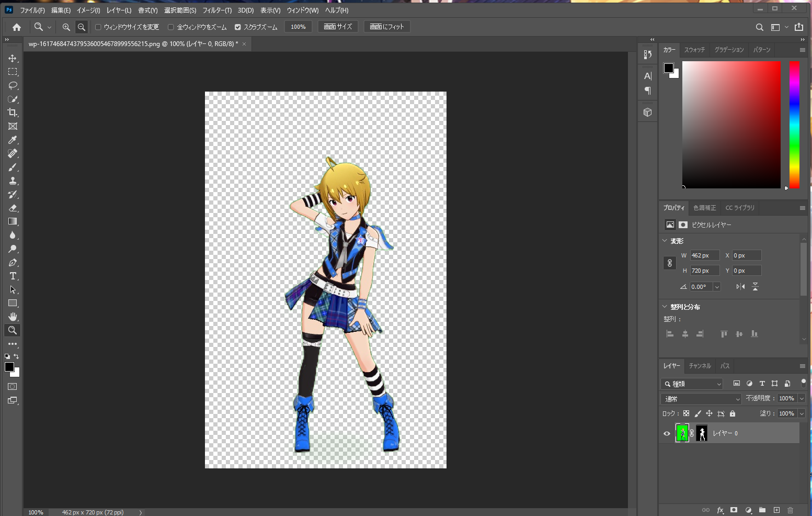812x516 pixels.
Task: Collapse the 整列と分布 section
Action: (x=665, y=307)
